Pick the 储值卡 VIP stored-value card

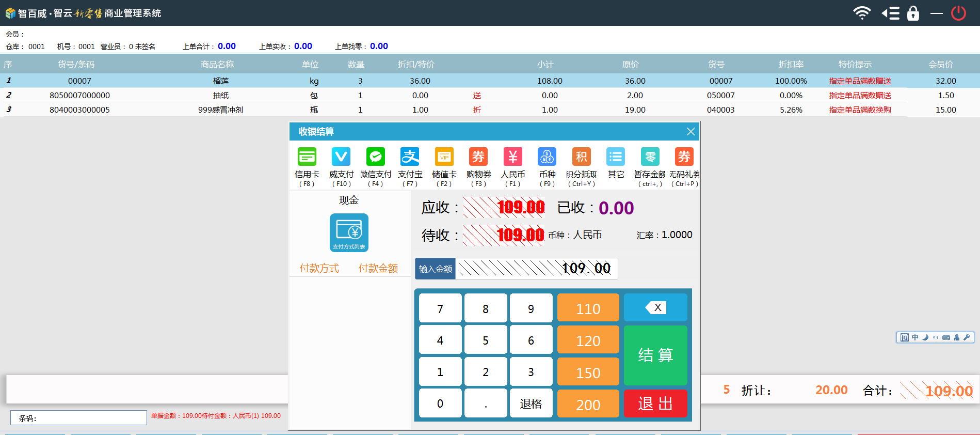pyautogui.click(x=444, y=157)
